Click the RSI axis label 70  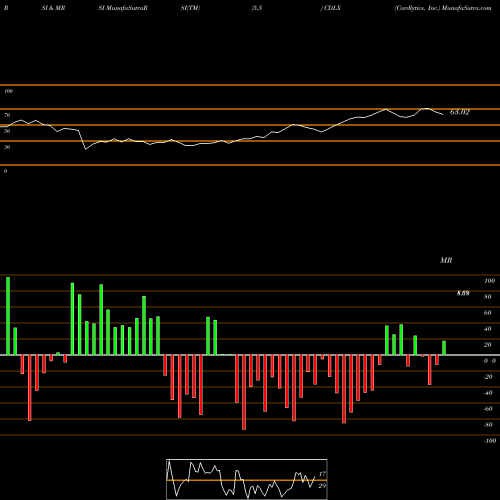[x=7, y=115]
